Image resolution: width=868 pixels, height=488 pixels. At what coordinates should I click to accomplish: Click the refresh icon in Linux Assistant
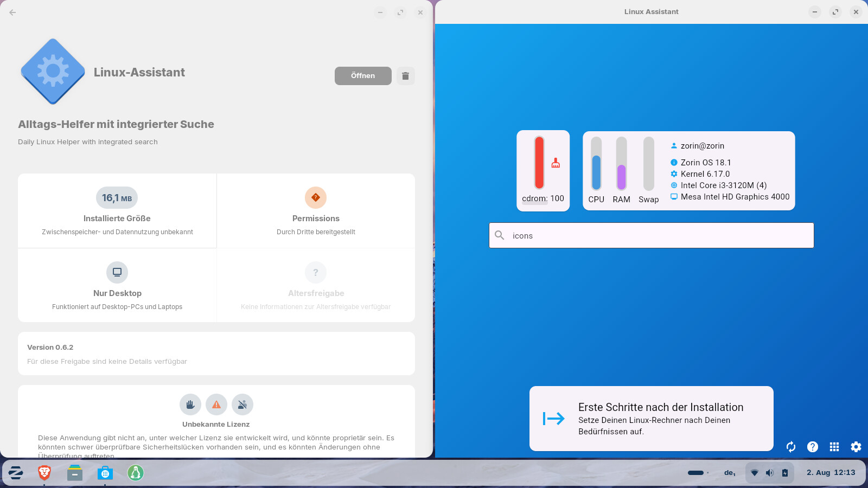coord(791,447)
